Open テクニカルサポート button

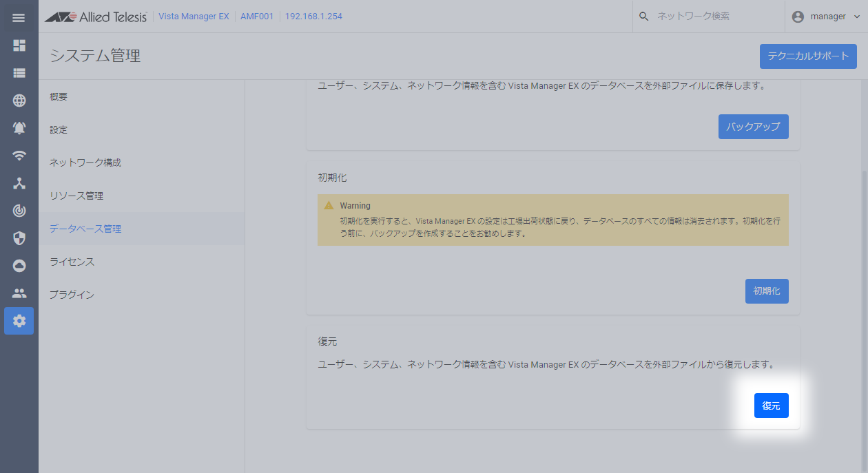click(807, 56)
